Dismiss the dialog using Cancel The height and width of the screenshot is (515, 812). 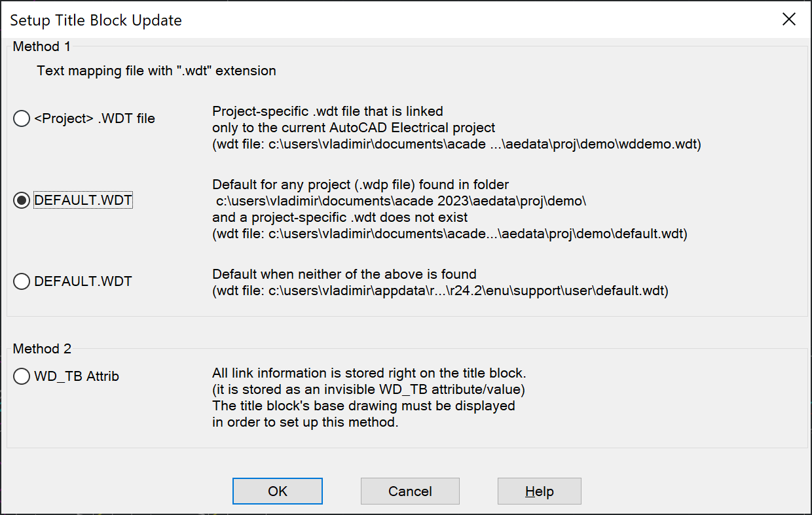pyautogui.click(x=410, y=491)
